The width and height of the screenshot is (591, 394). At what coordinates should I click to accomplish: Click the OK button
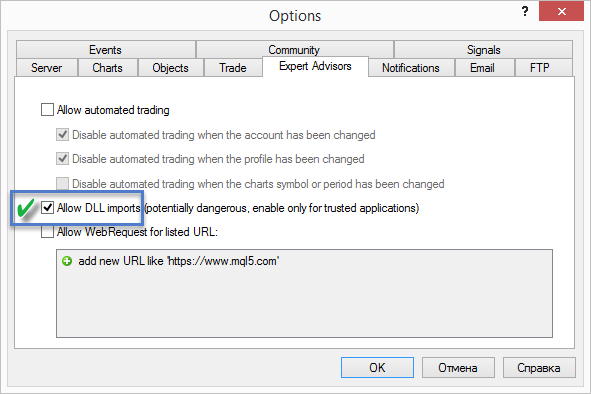(377, 368)
